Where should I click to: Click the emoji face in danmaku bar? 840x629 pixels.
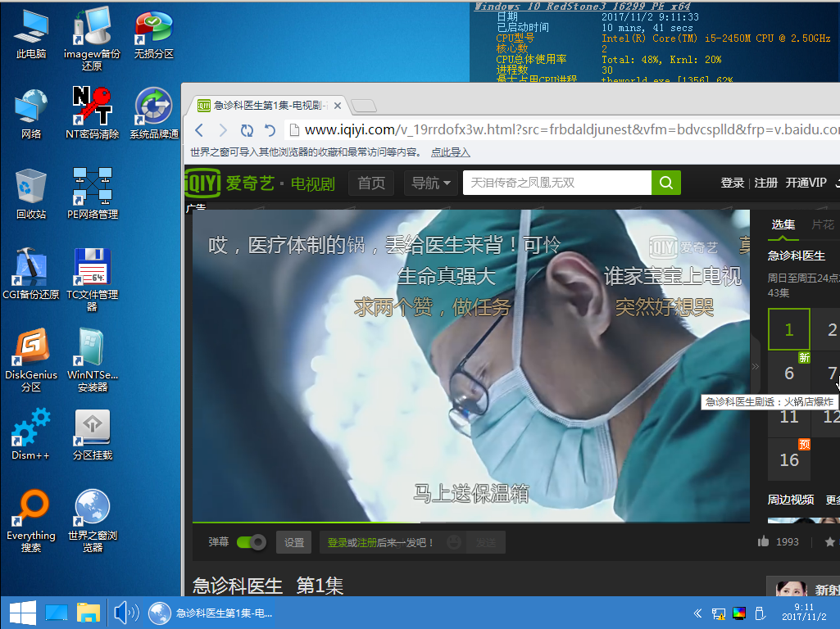coord(454,541)
